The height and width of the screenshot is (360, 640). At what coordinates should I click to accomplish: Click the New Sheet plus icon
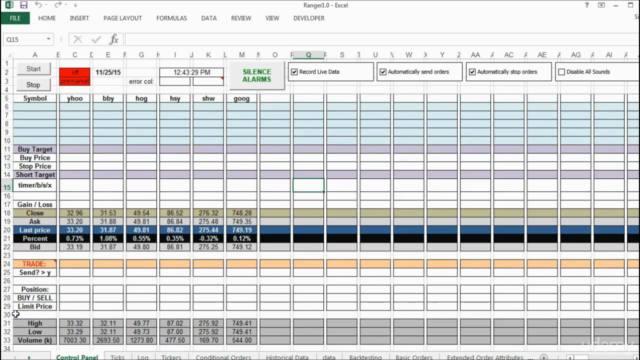pos(544,357)
